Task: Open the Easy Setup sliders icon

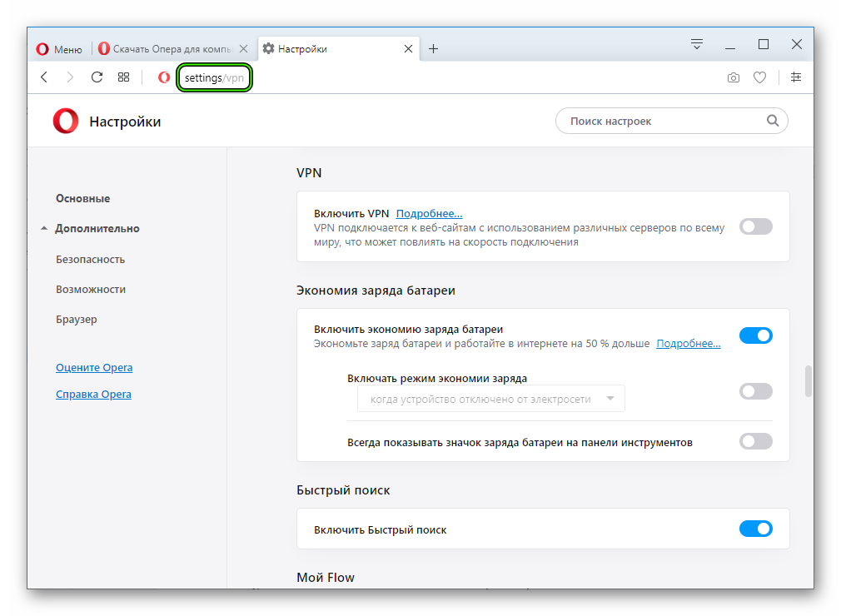Action: [x=796, y=77]
